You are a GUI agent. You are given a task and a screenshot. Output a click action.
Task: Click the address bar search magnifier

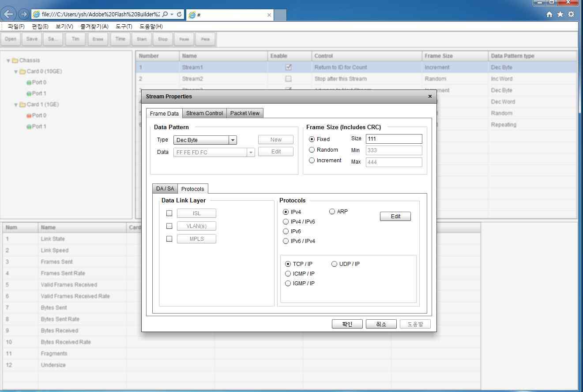[165, 14]
